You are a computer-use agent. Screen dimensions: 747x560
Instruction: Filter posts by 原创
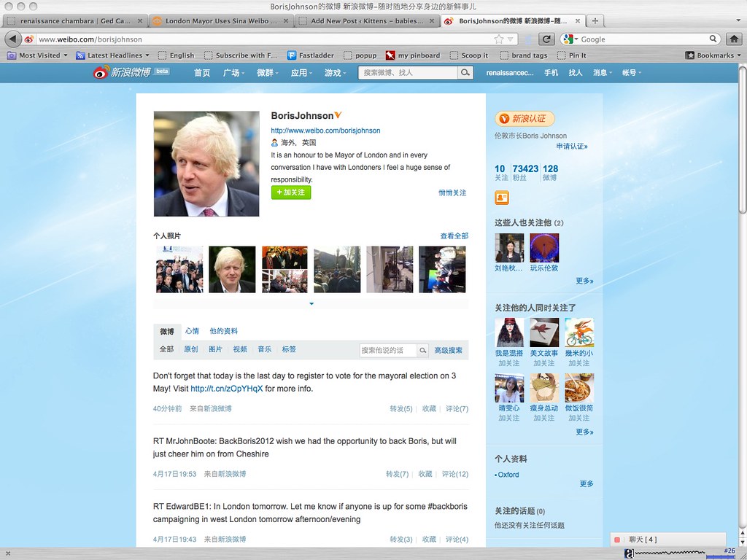(190, 349)
